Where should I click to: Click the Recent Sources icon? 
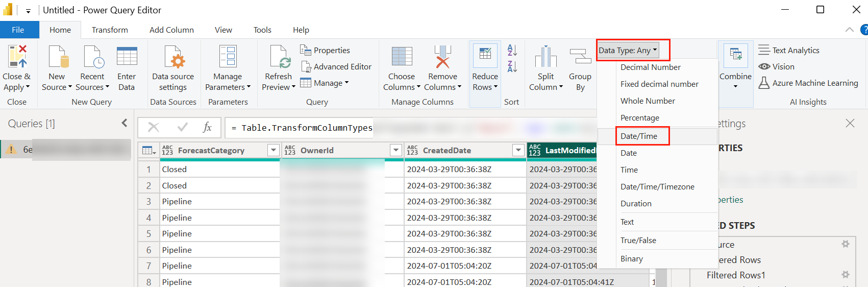tap(94, 56)
